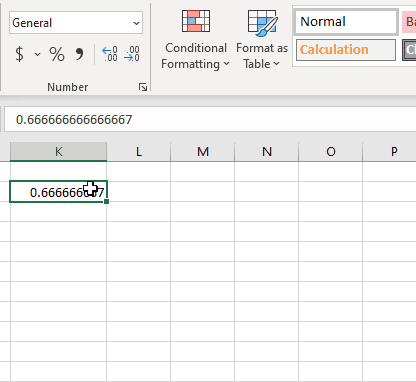Select the Calculation cell style

[346, 50]
